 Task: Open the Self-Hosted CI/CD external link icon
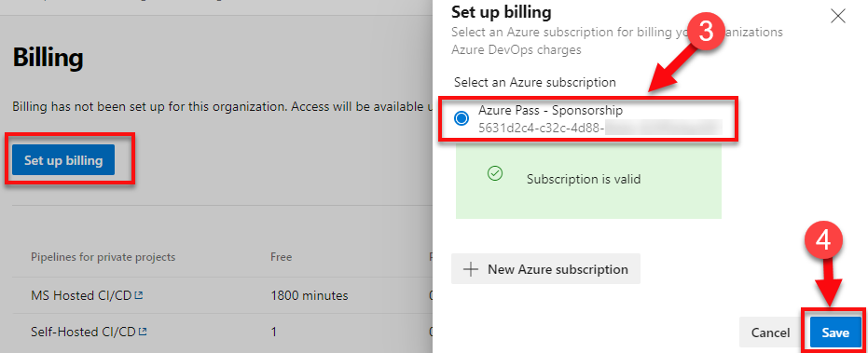(143, 332)
